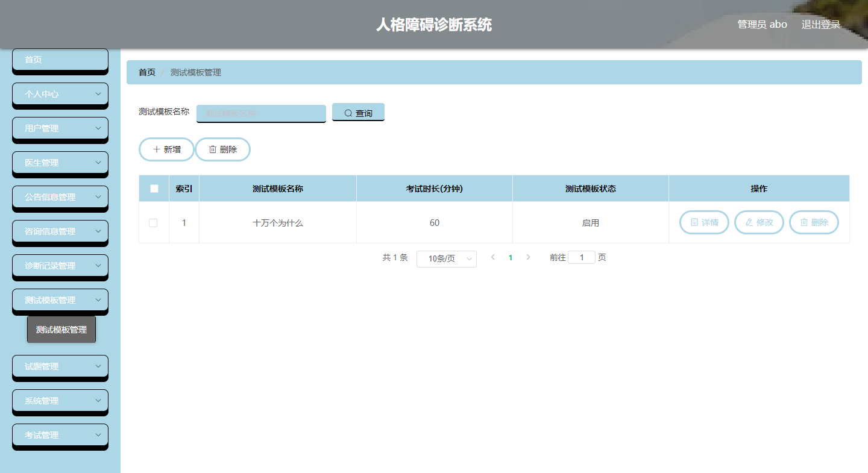Click the document icon in 详情 button
Image resolution: width=868 pixels, height=473 pixels.
pyautogui.click(x=694, y=222)
